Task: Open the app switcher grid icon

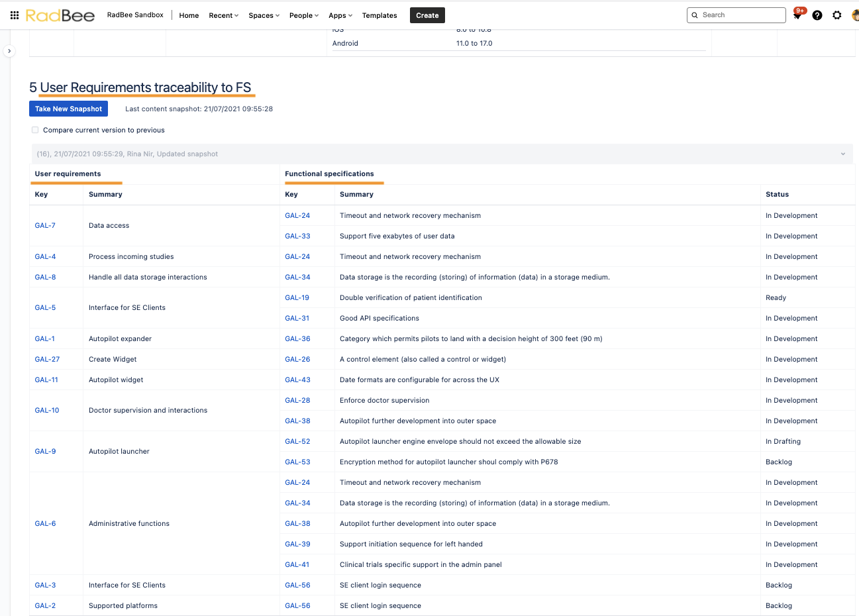Action: click(x=15, y=15)
